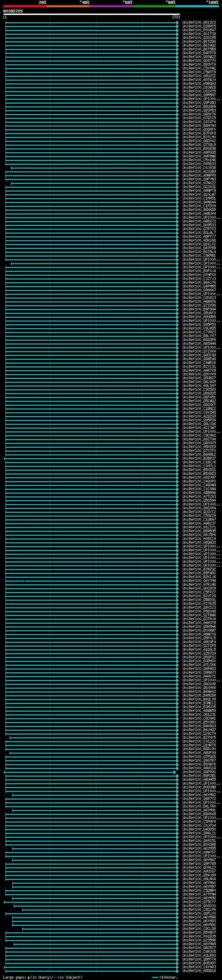
Task: Select hit label UniRef100_Q09127
Action: (199, 867)
